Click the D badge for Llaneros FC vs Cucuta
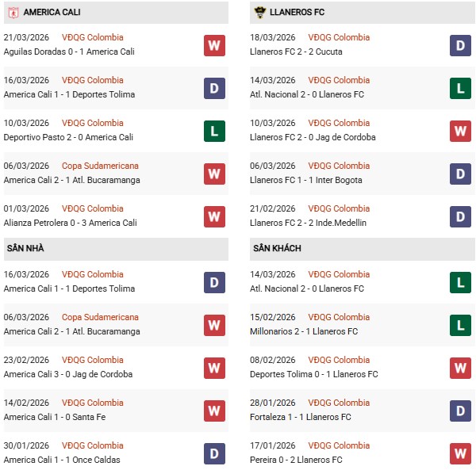 pyautogui.click(x=461, y=45)
